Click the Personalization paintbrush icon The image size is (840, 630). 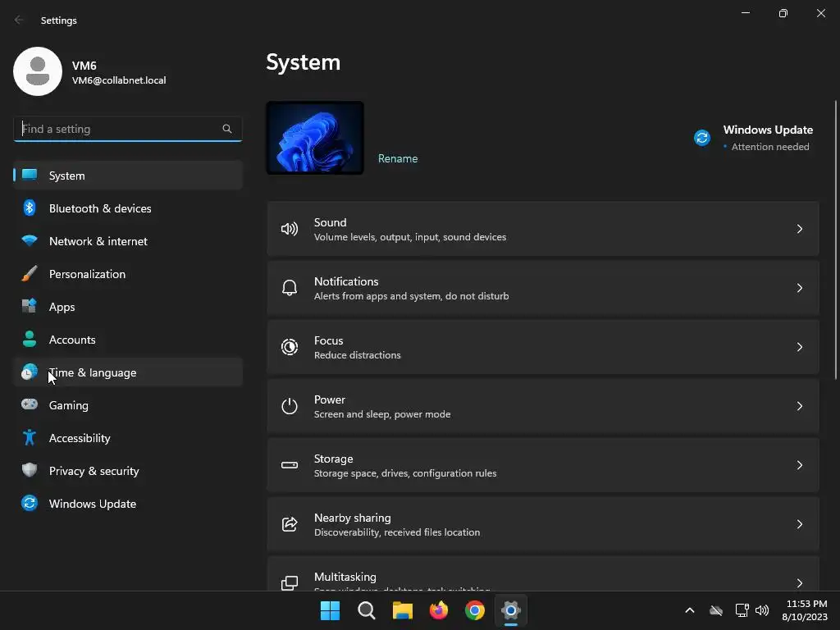pos(30,274)
